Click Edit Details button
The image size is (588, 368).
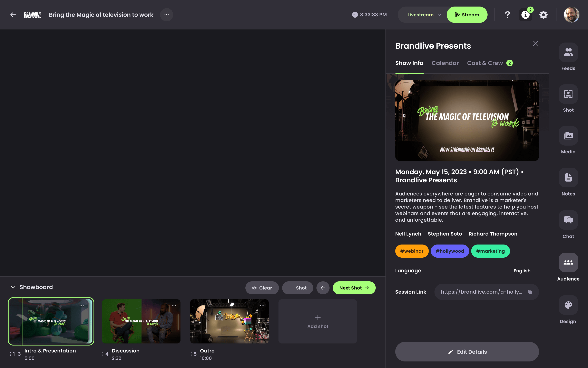point(467,352)
